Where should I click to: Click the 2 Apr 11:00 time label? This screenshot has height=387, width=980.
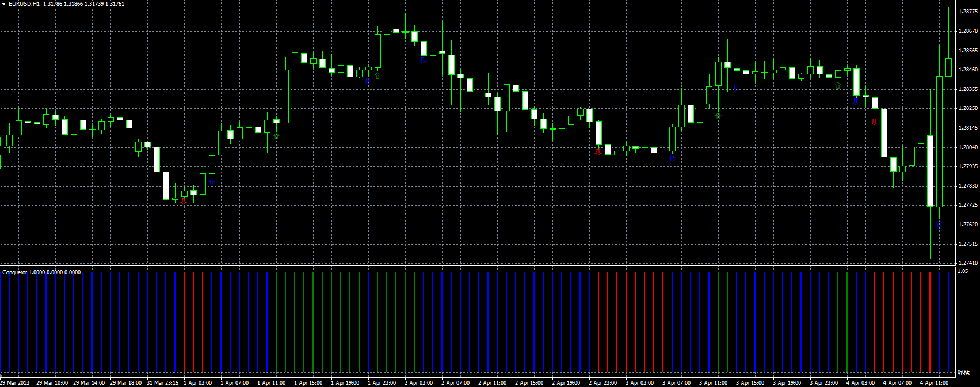493,382
